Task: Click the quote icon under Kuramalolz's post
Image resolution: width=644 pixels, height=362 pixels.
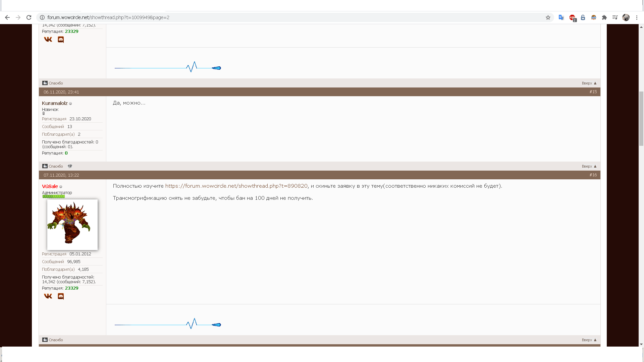Action: [x=70, y=166]
